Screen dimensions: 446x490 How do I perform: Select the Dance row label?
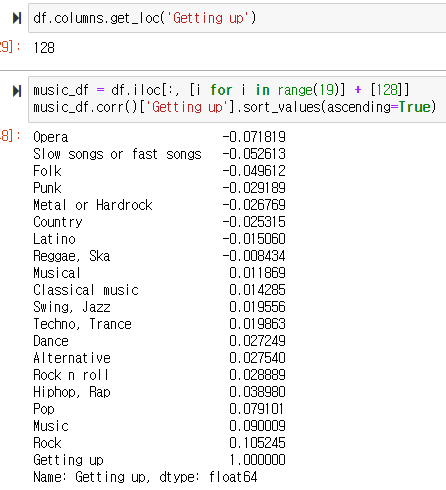[51, 341]
